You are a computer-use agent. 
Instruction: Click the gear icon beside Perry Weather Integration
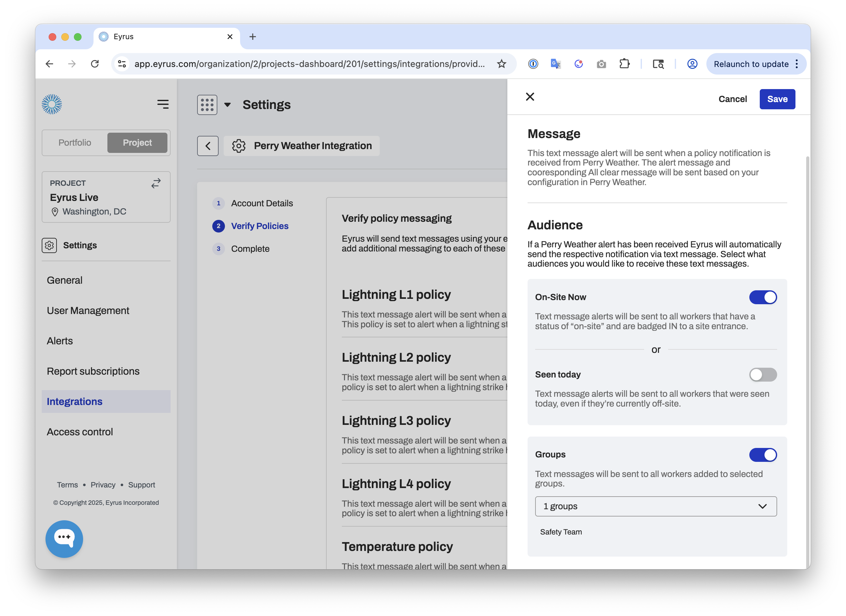coord(239,146)
